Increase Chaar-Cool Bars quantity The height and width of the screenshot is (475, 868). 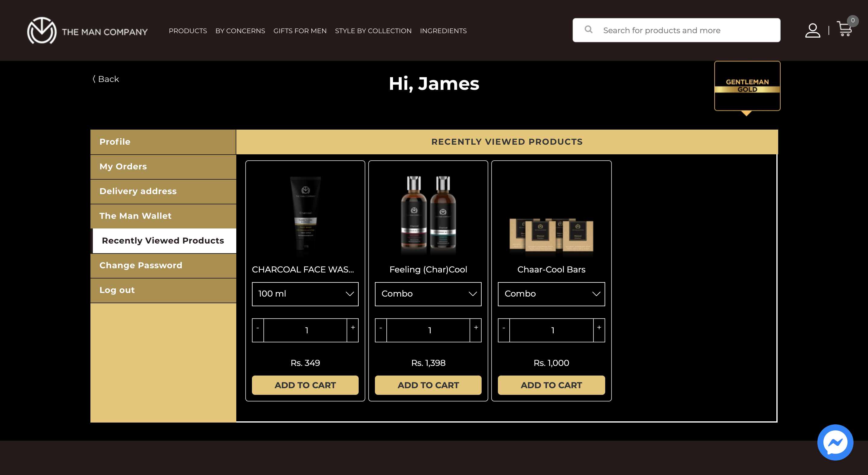point(599,330)
